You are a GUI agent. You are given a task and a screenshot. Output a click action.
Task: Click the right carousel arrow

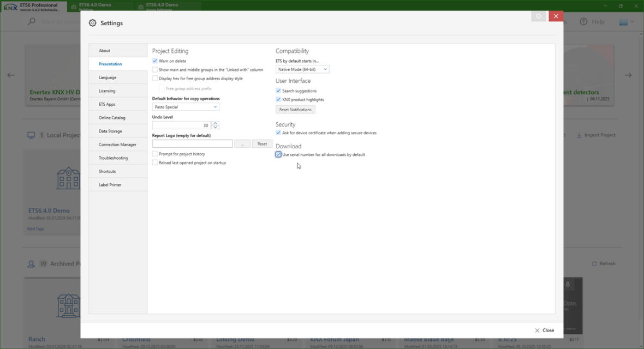(x=628, y=75)
